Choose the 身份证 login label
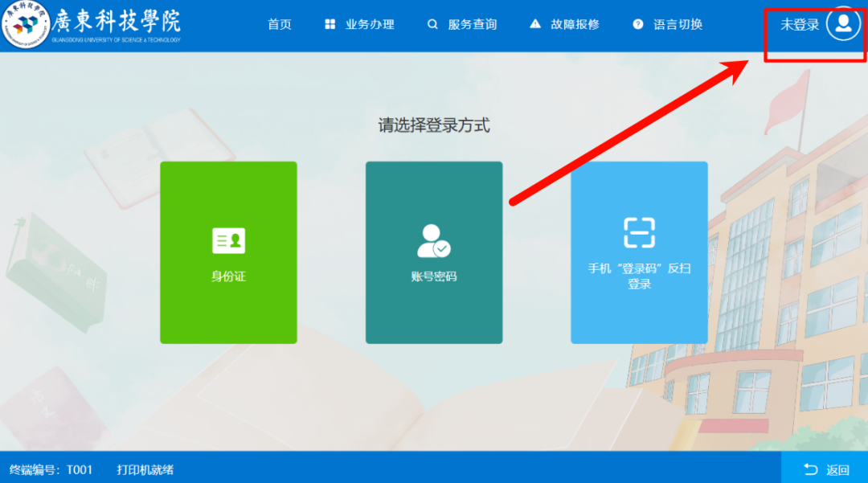Viewport: 868px width, 483px height. point(228,276)
